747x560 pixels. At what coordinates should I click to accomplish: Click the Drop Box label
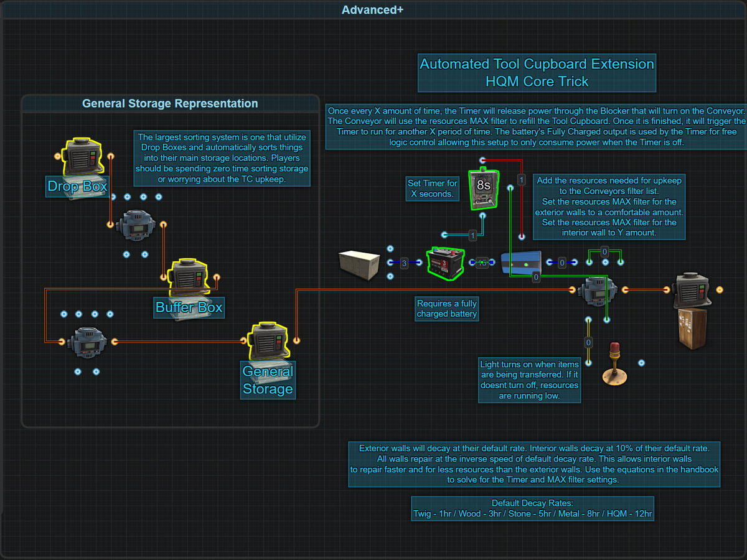click(x=77, y=186)
